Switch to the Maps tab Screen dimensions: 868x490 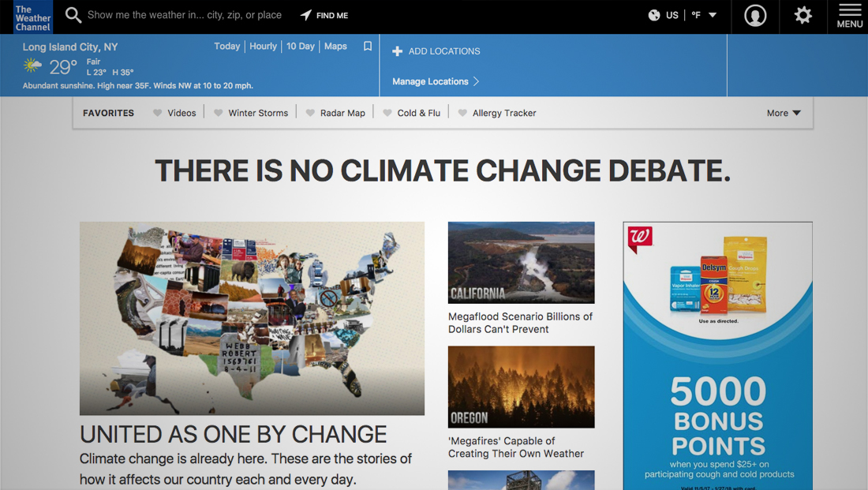(335, 47)
